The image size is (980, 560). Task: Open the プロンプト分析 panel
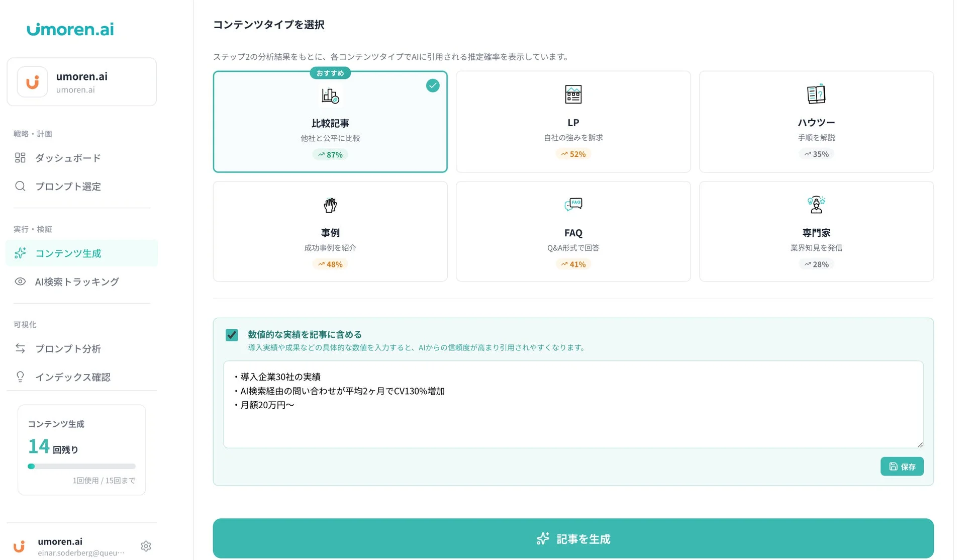pos(68,348)
